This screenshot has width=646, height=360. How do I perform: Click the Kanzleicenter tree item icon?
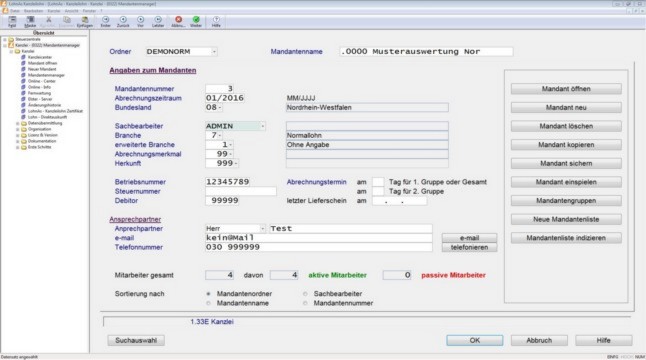pyautogui.click(x=23, y=57)
